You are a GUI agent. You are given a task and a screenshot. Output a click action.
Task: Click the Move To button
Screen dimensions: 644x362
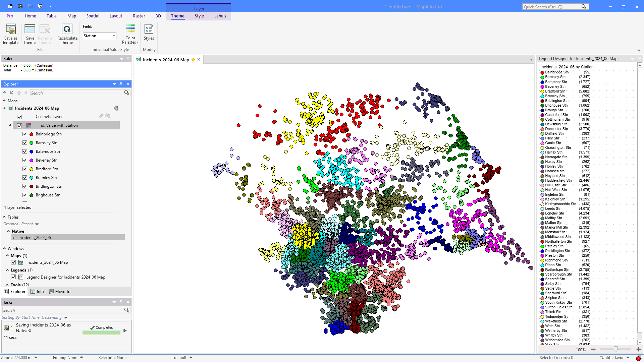[60, 292]
